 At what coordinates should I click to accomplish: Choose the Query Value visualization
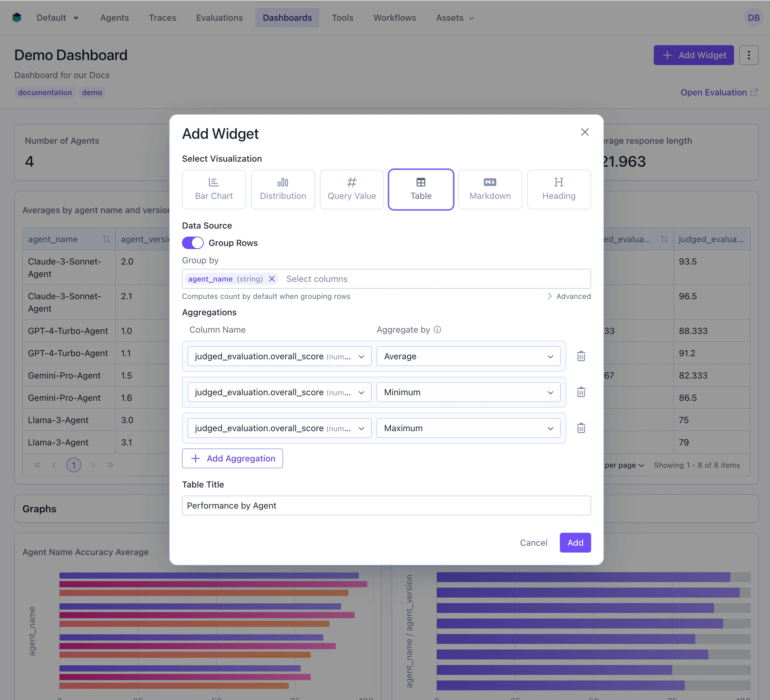pyautogui.click(x=352, y=189)
